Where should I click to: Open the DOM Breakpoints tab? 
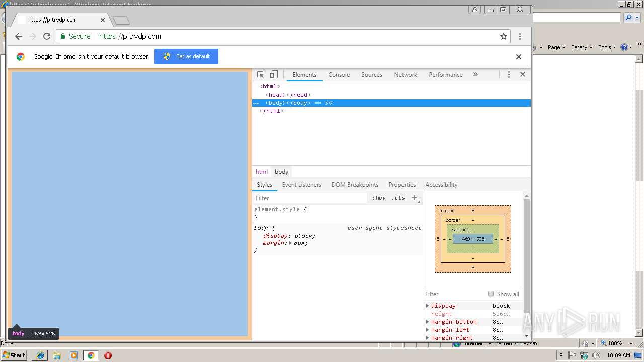(355, 185)
